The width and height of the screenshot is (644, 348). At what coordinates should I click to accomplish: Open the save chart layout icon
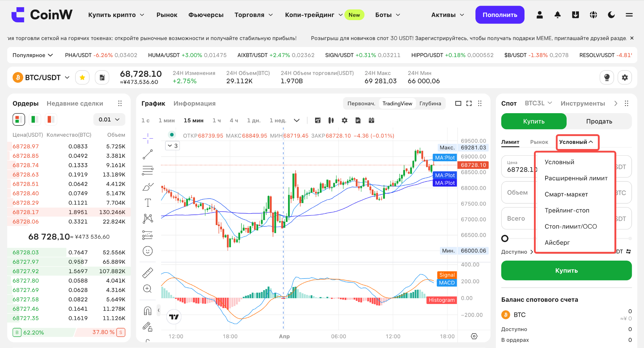click(358, 120)
